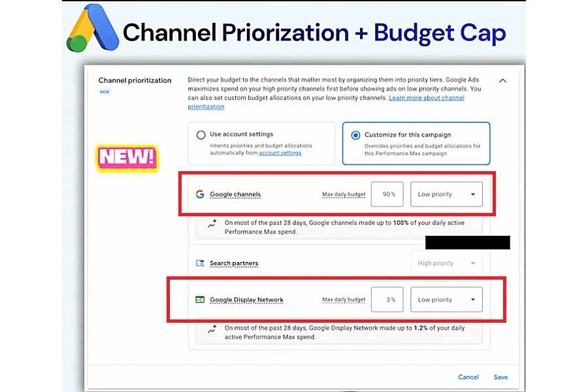Screen dimensions: 588x392
Task: Click insight sparkle icon for Google channels
Action: pos(212,223)
